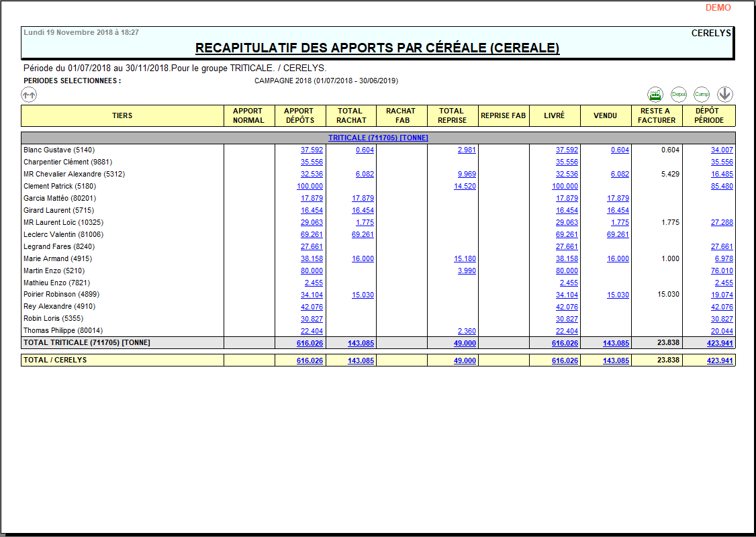Click the double up-arrow circle icon
Viewport: 756px width, 537px height.
[x=29, y=95]
